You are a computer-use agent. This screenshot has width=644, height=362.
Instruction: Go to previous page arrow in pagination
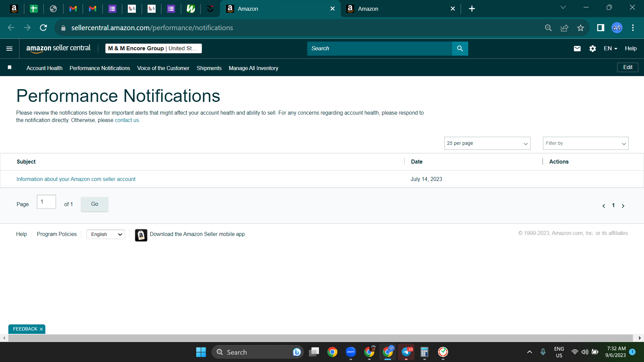pos(604,206)
